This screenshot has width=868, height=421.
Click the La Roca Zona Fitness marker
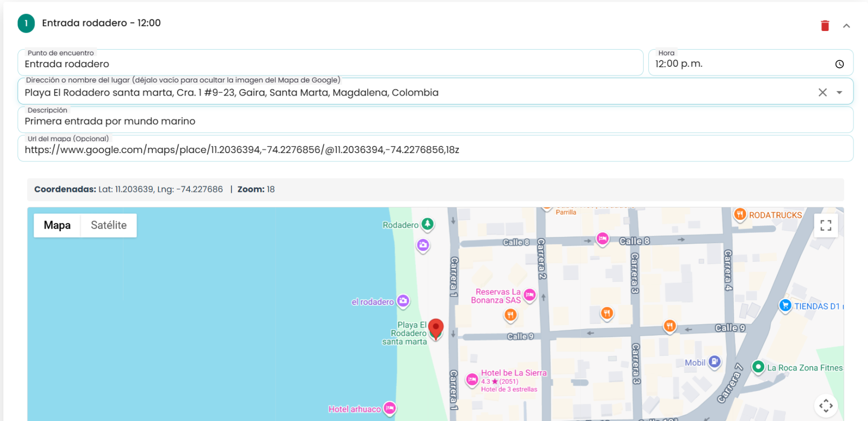pyautogui.click(x=758, y=367)
